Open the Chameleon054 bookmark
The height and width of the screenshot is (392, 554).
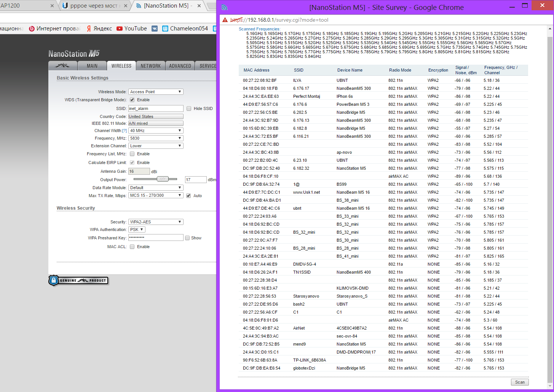[x=185, y=29]
